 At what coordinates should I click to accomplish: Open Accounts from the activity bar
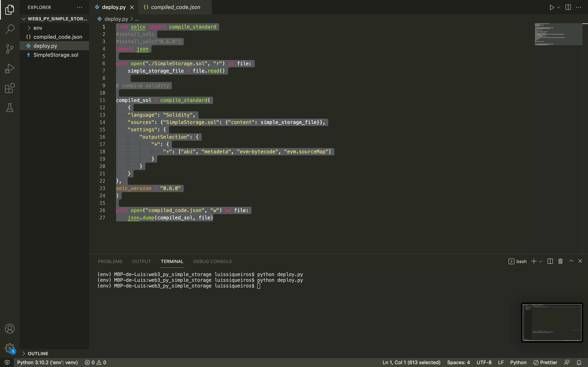(10, 329)
